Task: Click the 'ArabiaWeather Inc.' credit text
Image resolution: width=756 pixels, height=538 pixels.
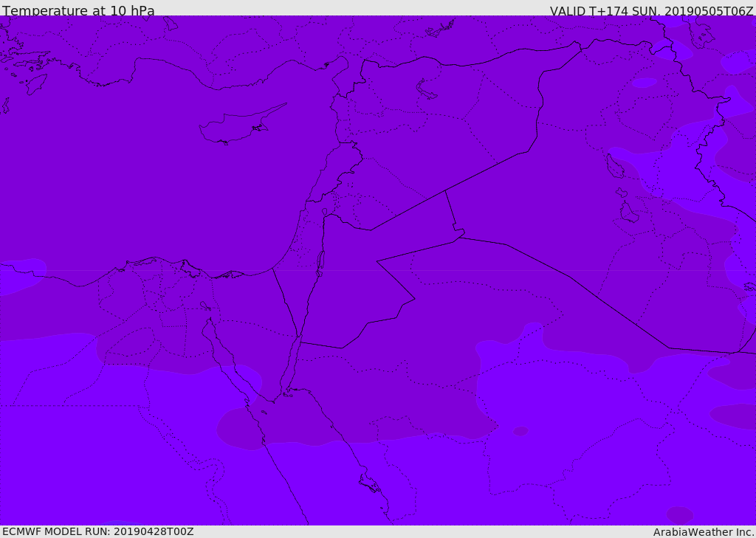Action: 703,532
